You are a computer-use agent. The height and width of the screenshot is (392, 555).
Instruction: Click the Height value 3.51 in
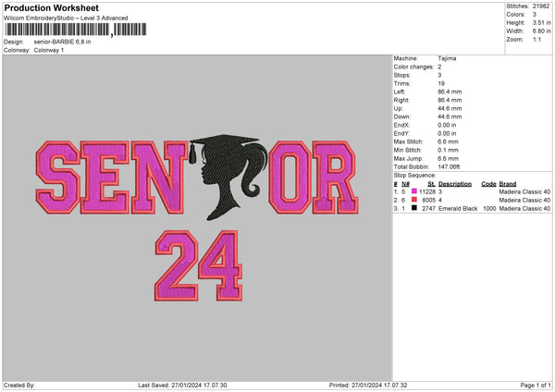pyautogui.click(x=541, y=22)
